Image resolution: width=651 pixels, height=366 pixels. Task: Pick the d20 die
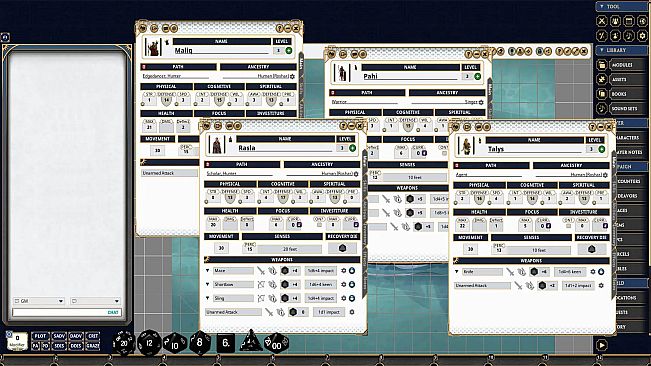pos(124,343)
